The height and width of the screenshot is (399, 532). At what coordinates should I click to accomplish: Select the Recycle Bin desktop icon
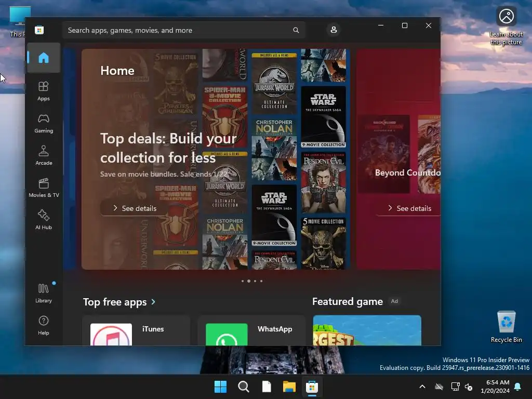506,327
